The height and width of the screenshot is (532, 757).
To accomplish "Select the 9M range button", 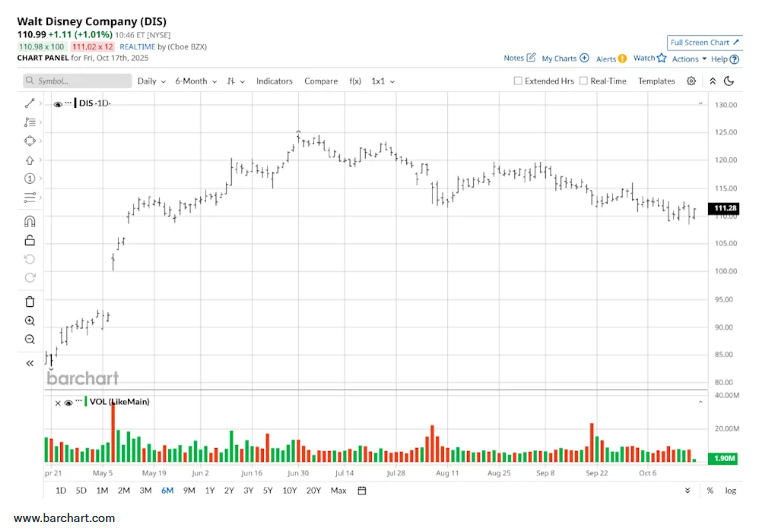I will (189, 490).
